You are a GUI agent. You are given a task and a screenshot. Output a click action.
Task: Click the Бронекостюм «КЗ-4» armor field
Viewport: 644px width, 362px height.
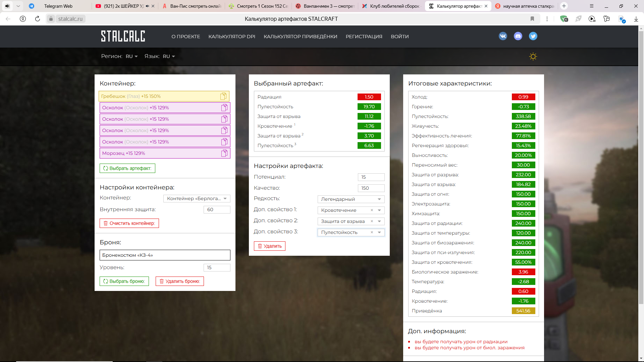pos(165,255)
